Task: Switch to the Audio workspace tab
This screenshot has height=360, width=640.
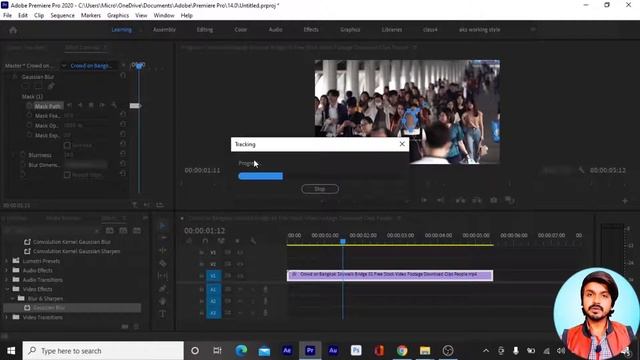Action: (x=276, y=30)
